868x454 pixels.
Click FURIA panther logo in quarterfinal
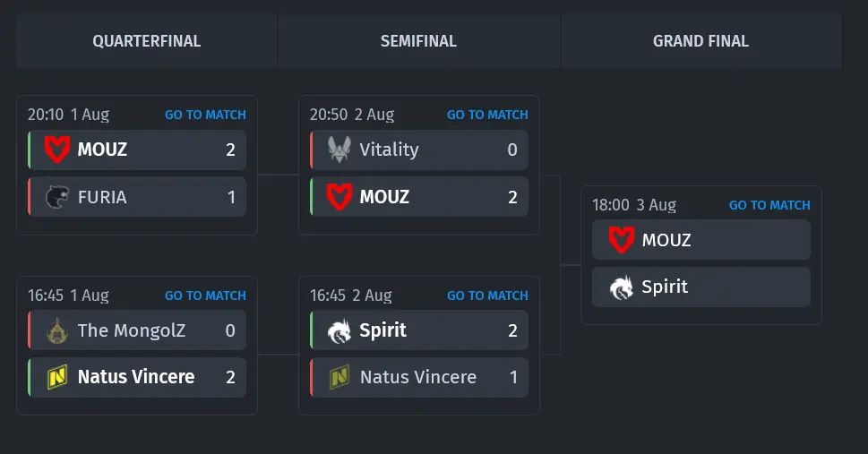coord(57,197)
